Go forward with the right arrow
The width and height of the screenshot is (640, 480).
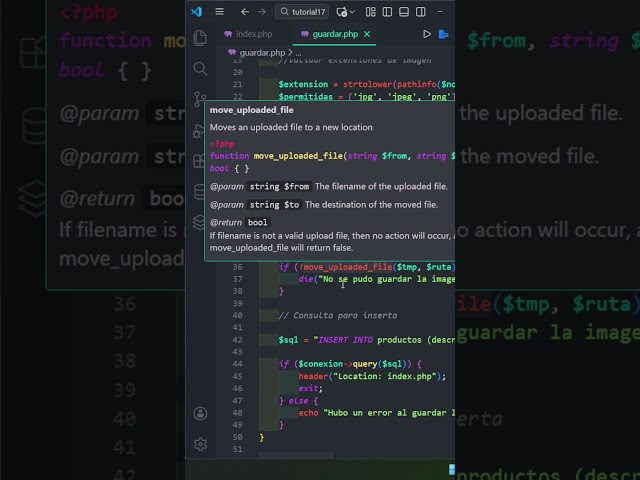click(x=262, y=12)
